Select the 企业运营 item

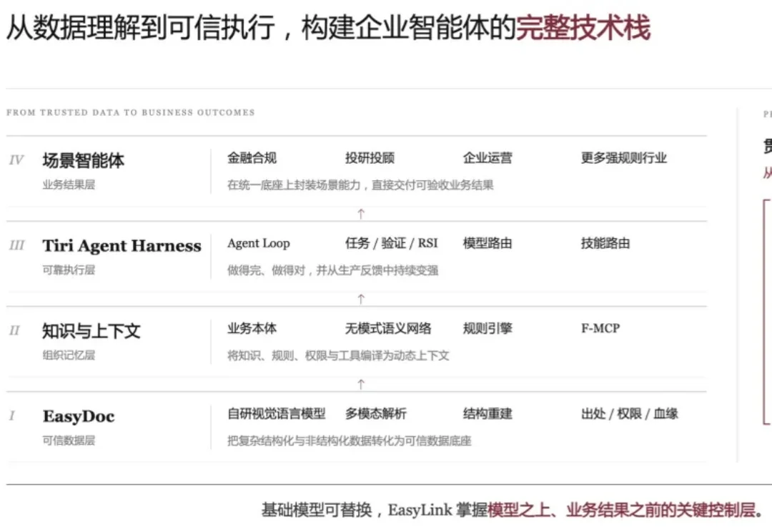(x=488, y=158)
